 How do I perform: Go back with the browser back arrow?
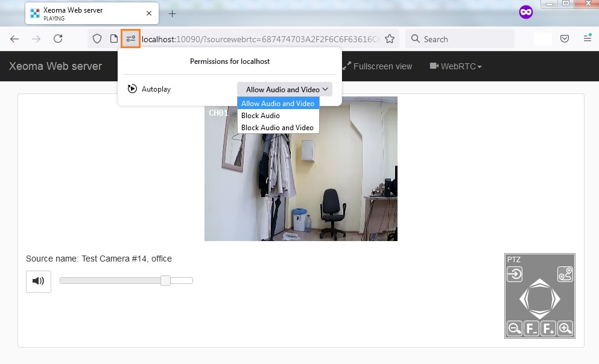tap(14, 39)
